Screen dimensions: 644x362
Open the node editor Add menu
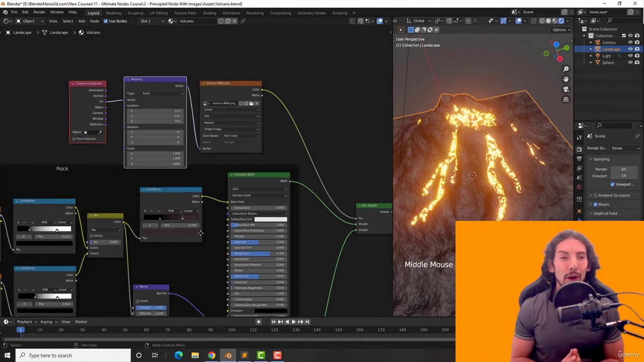(x=82, y=21)
